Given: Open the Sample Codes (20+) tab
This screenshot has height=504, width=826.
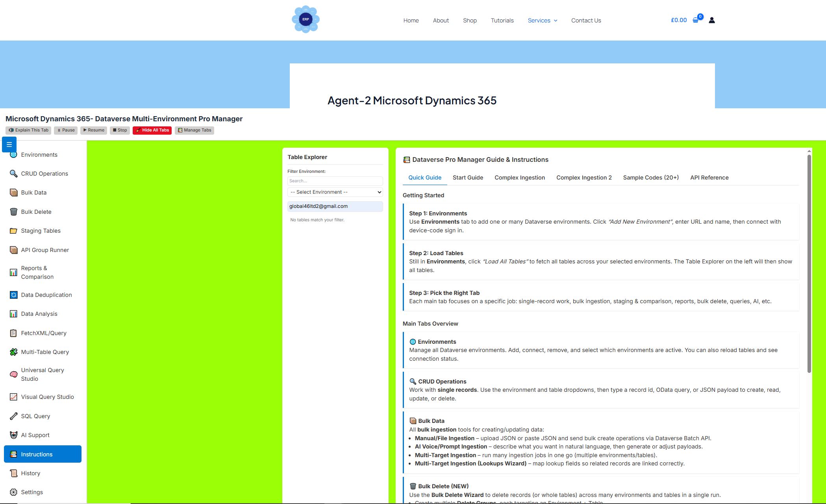Looking at the screenshot, I should point(650,178).
